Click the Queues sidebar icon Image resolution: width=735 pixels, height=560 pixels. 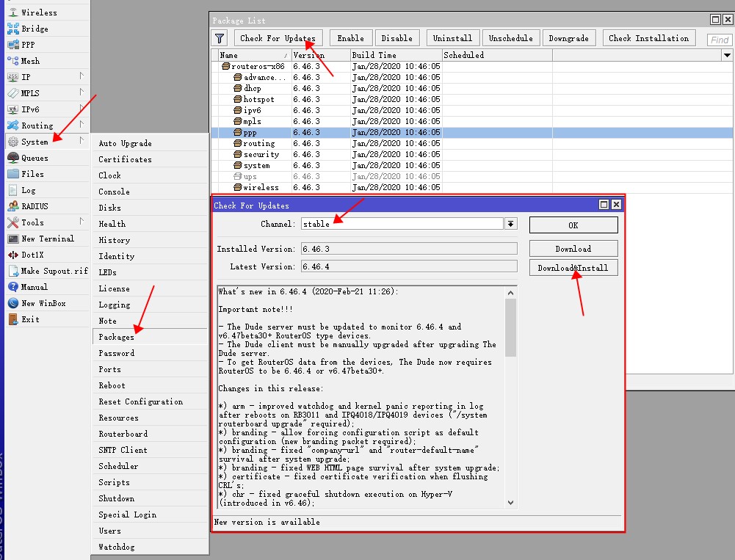click(x=13, y=158)
